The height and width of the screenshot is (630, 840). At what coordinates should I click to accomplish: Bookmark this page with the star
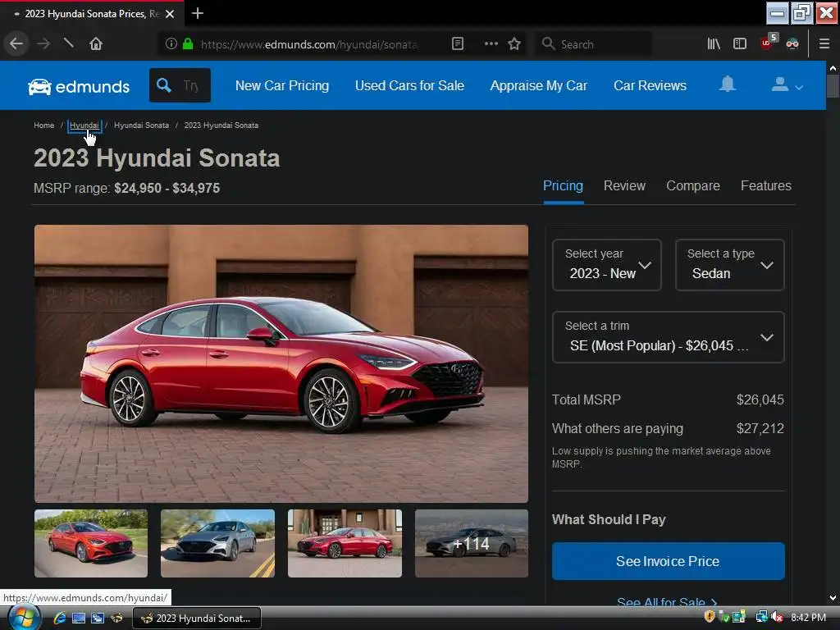pyautogui.click(x=514, y=43)
